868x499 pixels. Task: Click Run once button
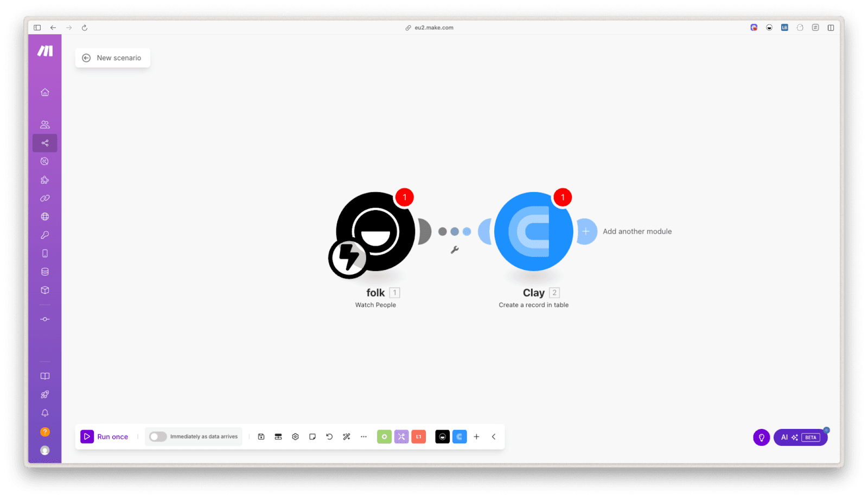click(x=105, y=437)
